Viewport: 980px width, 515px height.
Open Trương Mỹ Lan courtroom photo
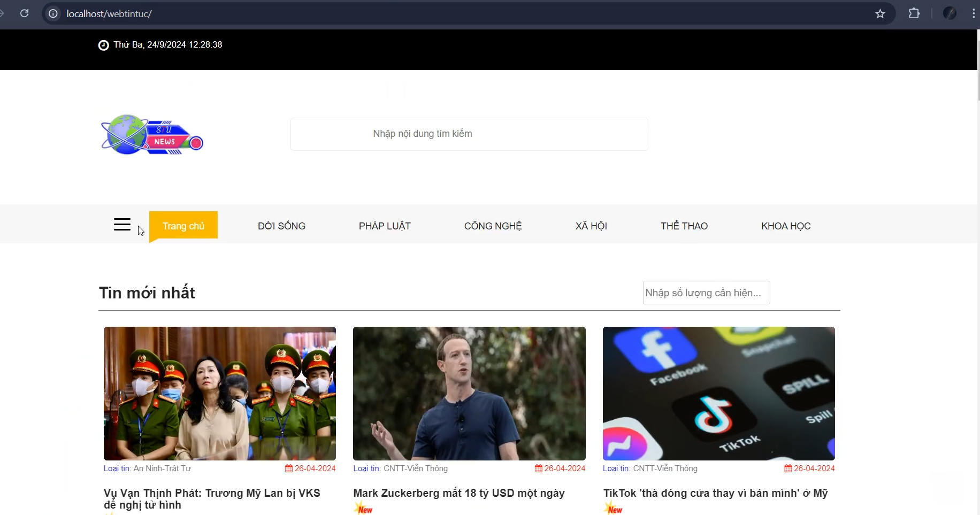[220, 394]
